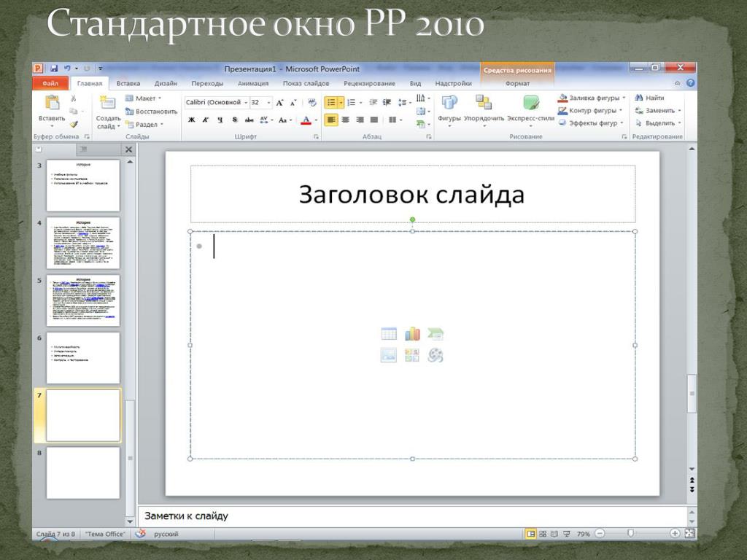Click the Заменить replace button
The image size is (747, 560).
[657, 111]
